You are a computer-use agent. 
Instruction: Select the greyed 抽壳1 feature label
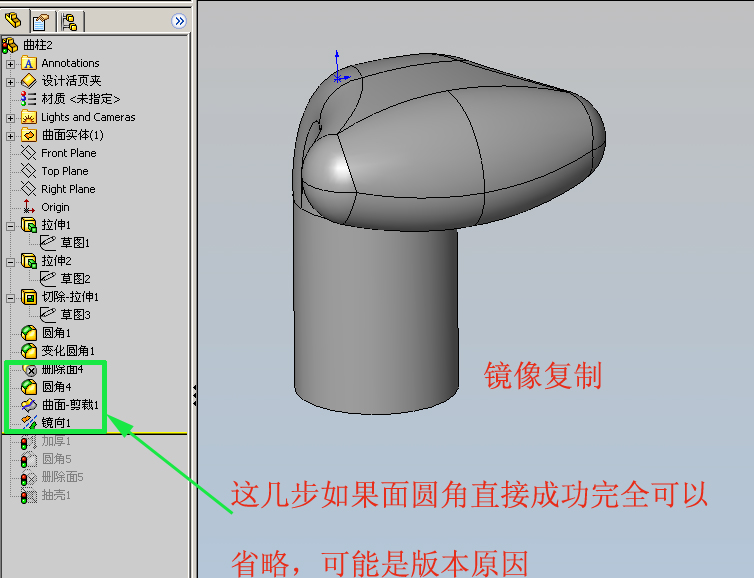coord(56,495)
